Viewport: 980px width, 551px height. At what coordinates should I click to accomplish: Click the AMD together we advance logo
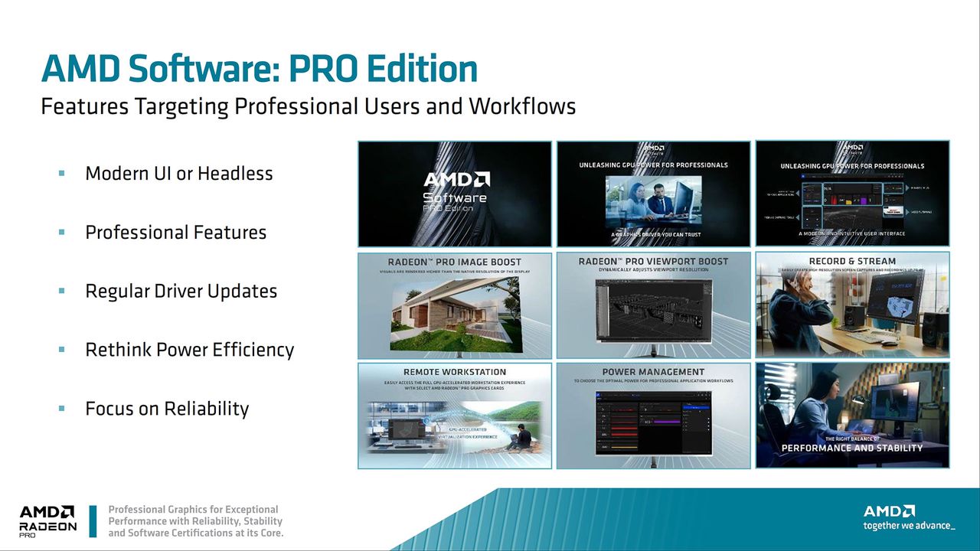coord(909,517)
